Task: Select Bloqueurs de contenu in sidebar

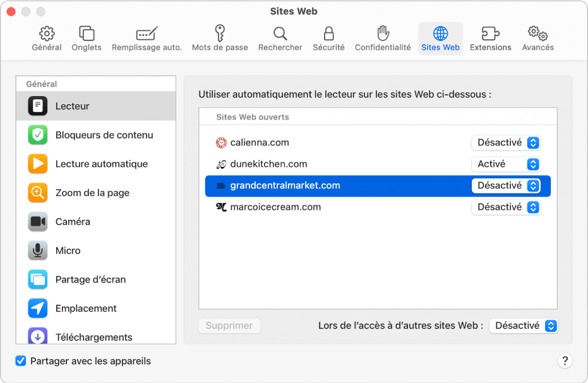Action: 96,135
